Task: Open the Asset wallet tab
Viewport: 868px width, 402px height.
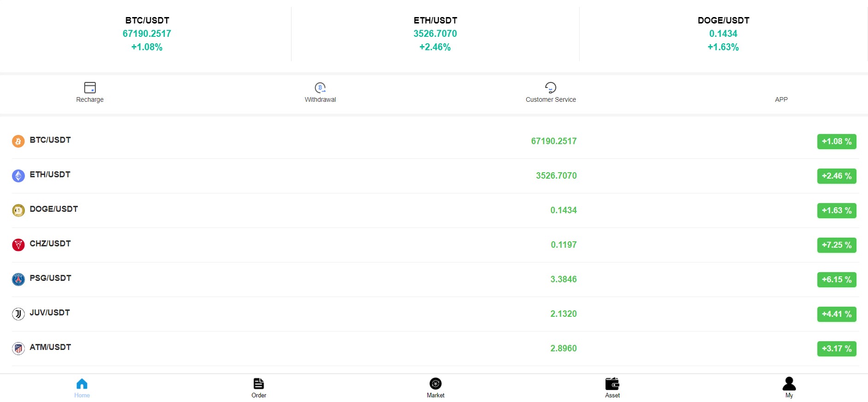Action: (x=612, y=388)
